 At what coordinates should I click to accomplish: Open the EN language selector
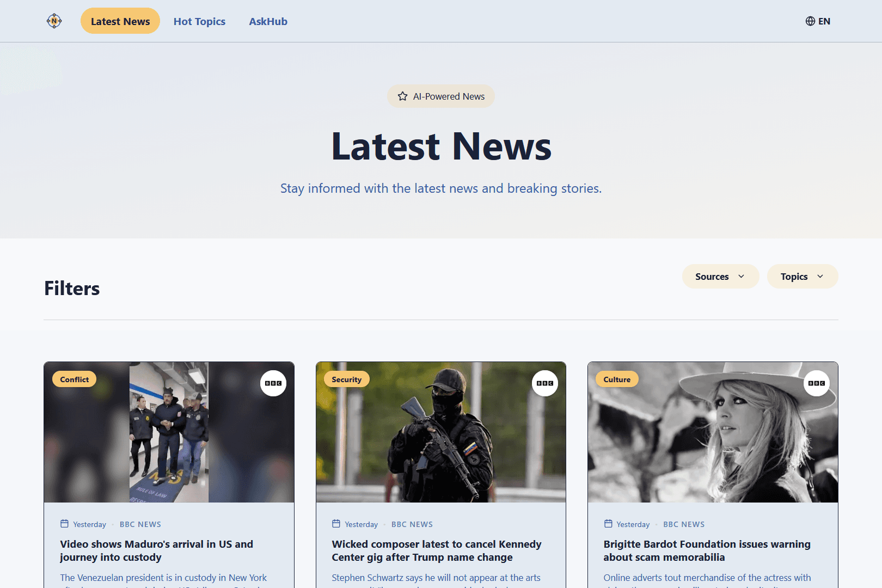818,21
